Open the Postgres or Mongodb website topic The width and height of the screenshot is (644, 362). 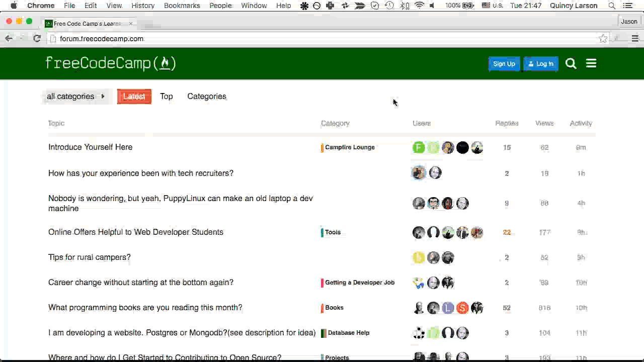[x=182, y=332]
